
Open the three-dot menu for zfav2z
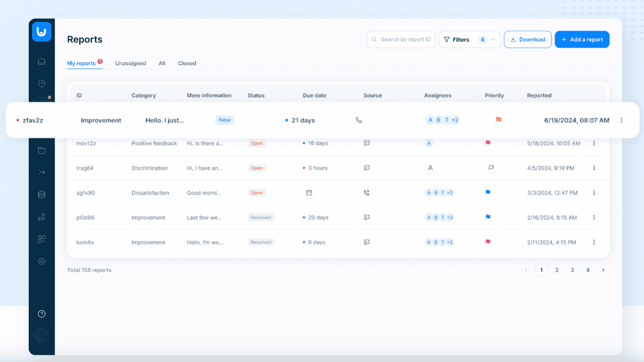(621, 120)
